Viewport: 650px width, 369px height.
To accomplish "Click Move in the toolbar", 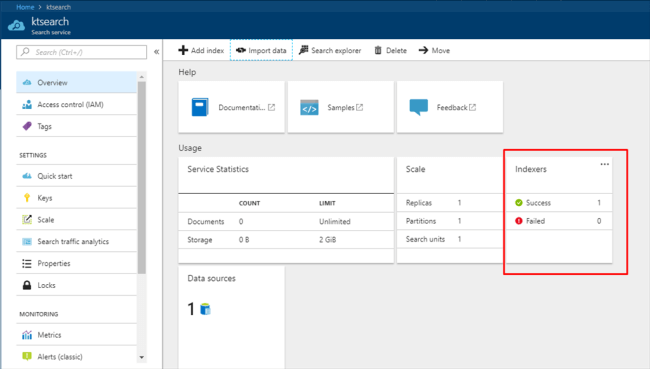I will (x=434, y=51).
